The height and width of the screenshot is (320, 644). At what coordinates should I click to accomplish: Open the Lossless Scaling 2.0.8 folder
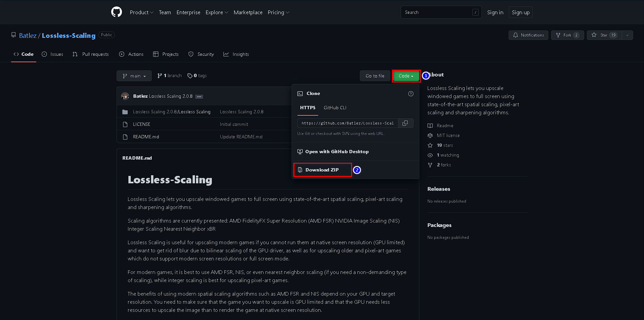point(172,112)
